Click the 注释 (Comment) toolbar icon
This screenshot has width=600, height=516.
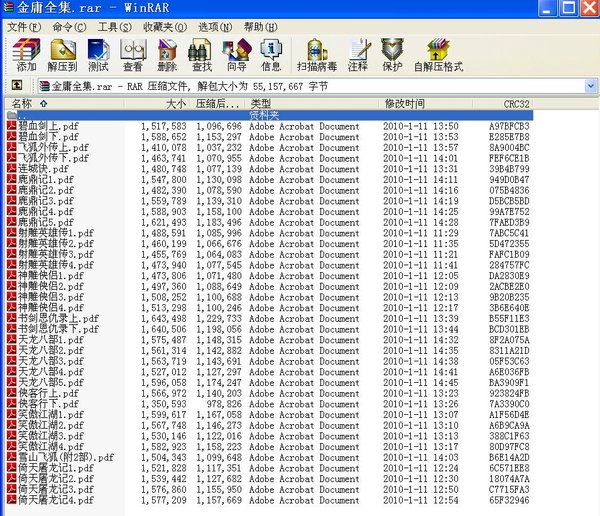(x=358, y=55)
